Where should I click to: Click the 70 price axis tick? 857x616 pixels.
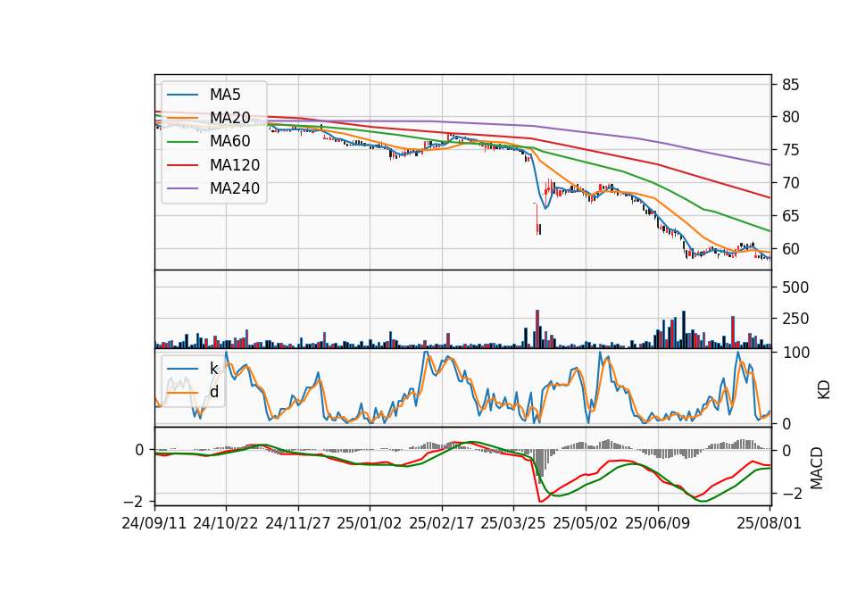790,183
